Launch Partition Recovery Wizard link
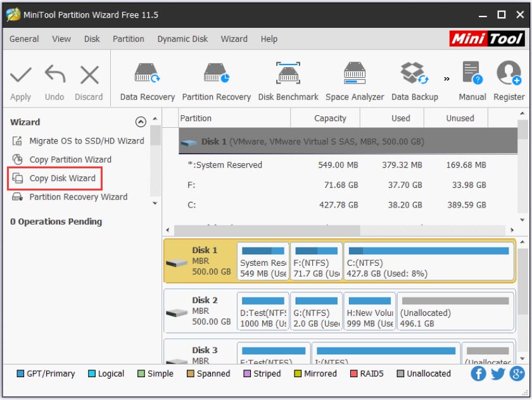This screenshot has height=400, width=532. pos(79,197)
